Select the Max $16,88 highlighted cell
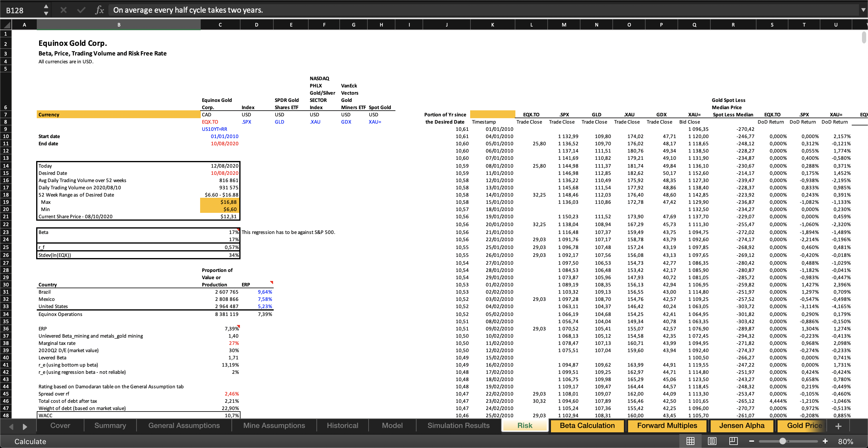868x448 pixels. click(x=220, y=202)
